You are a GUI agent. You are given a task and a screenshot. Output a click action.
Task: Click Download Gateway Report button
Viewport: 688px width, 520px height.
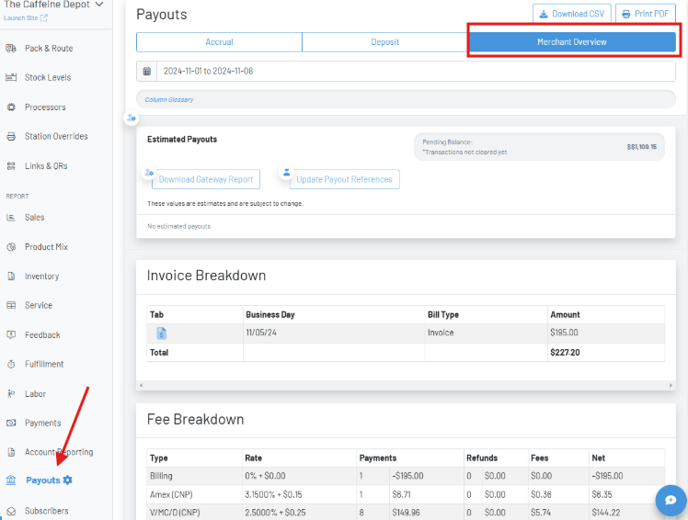tap(205, 179)
